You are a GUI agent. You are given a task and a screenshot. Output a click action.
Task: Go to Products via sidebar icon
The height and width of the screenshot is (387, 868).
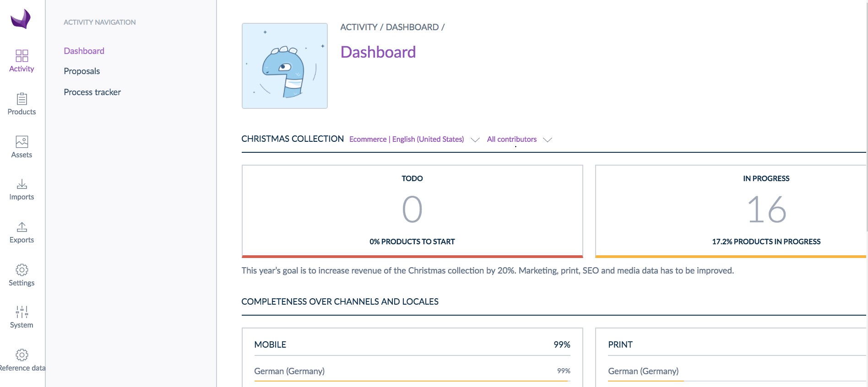click(22, 99)
